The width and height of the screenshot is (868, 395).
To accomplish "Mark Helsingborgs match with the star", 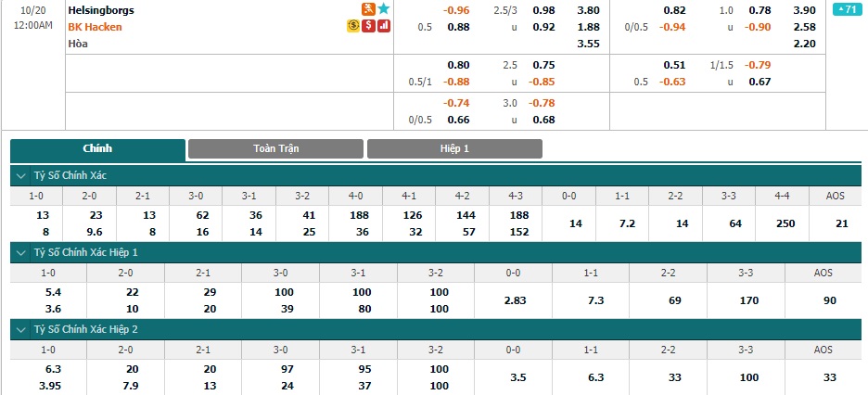I will tap(384, 9).
